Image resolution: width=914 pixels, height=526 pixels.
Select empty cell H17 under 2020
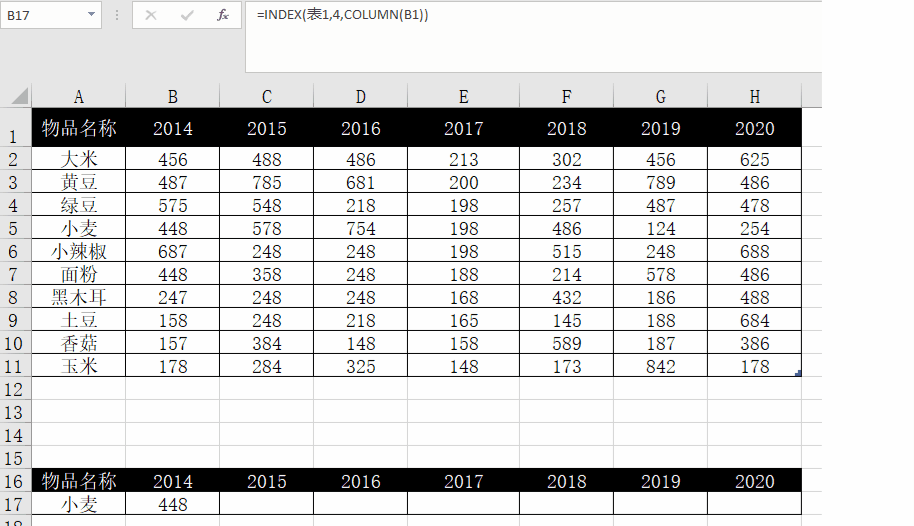click(754, 504)
